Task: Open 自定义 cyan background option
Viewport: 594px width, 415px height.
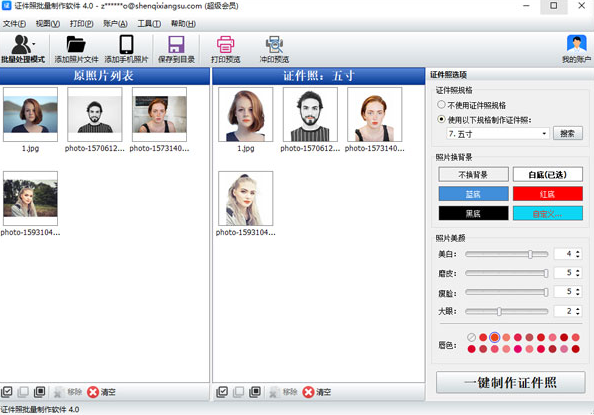Action: tap(547, 213)
